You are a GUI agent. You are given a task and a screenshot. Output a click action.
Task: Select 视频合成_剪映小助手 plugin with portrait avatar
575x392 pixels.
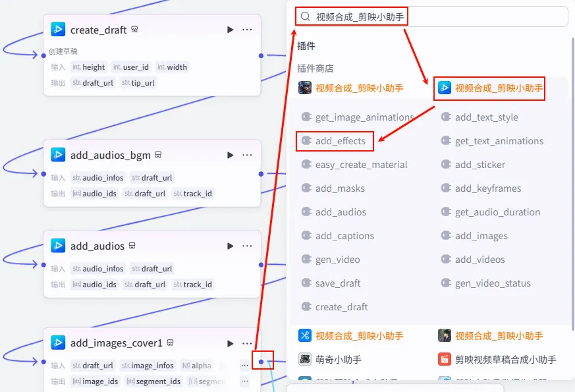pyautogui.click(x=490, y=335)
